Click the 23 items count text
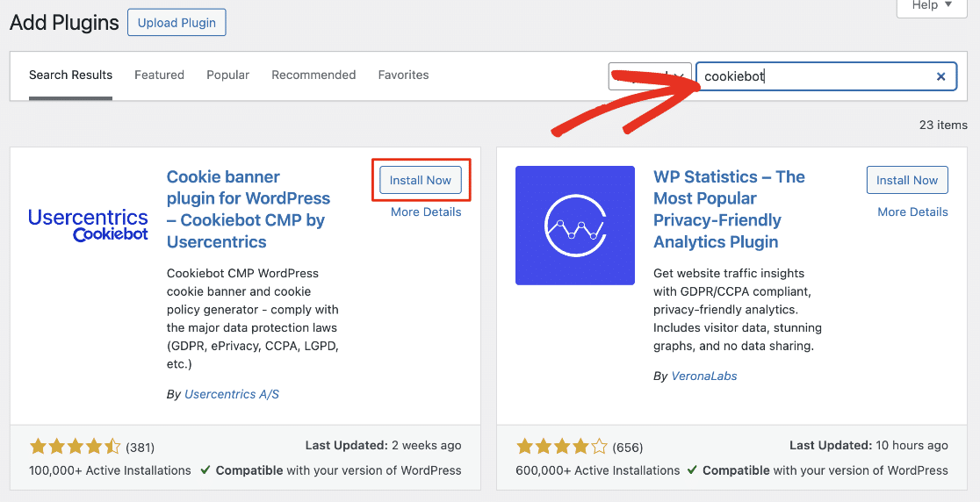Screen dimensions: 980x502 point(943,125)
